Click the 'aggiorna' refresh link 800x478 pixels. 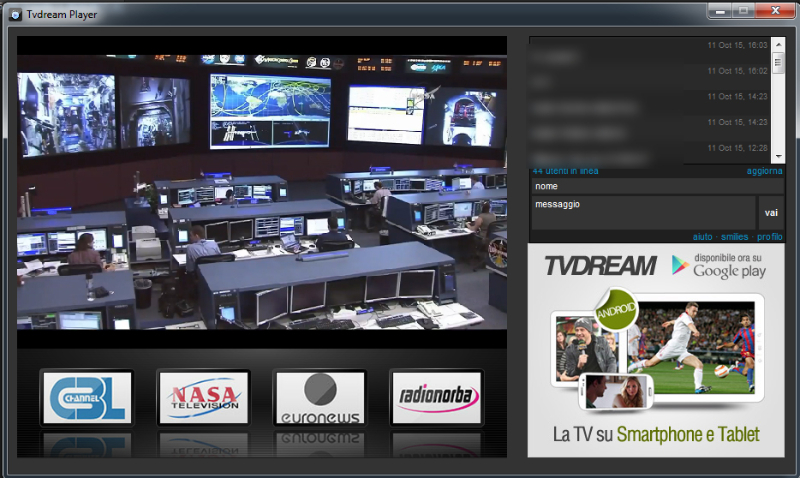tap(764, 171)
